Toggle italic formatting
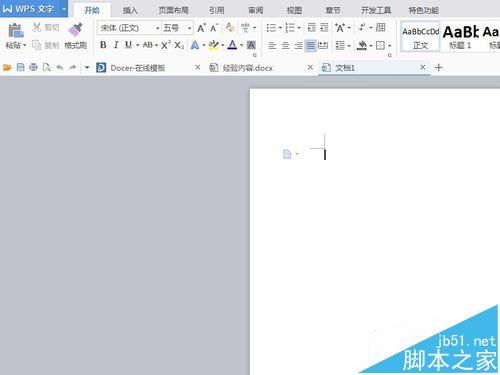Viewport: 500px width, 375px height. coord(116,45)
